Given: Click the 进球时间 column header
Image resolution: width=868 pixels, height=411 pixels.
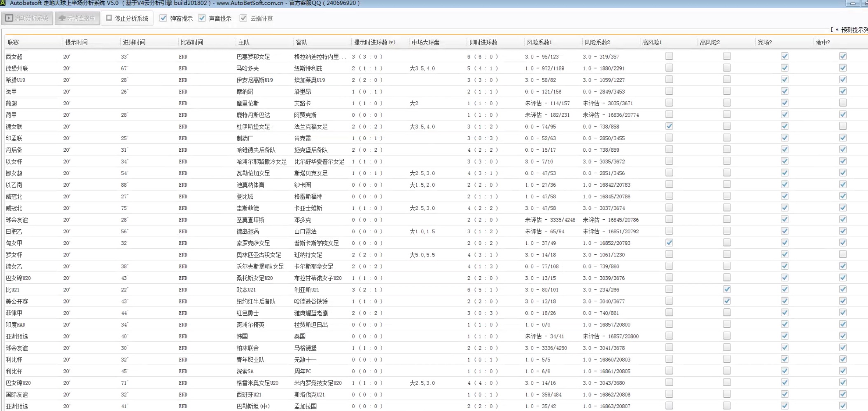Looking at the screenshot, I should click(134, 42).
